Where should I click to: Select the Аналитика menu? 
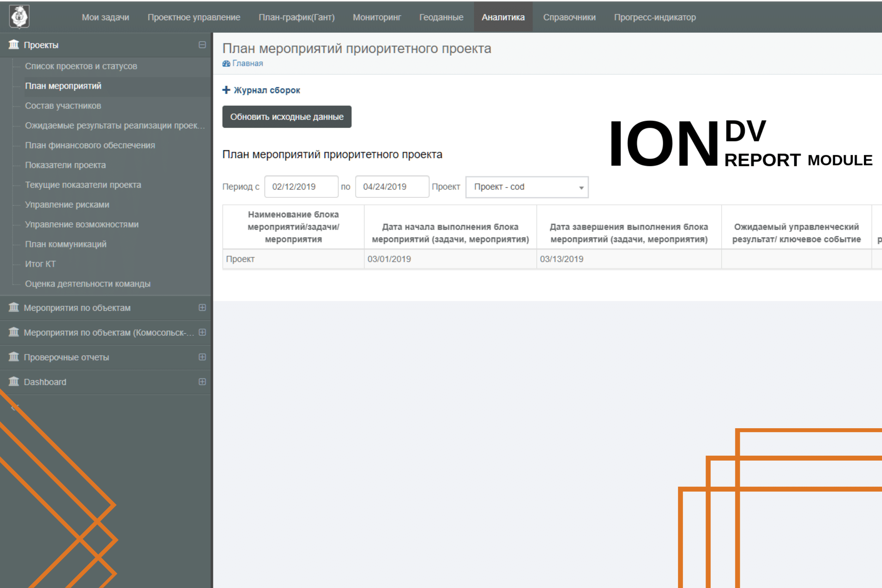[503, 17]
